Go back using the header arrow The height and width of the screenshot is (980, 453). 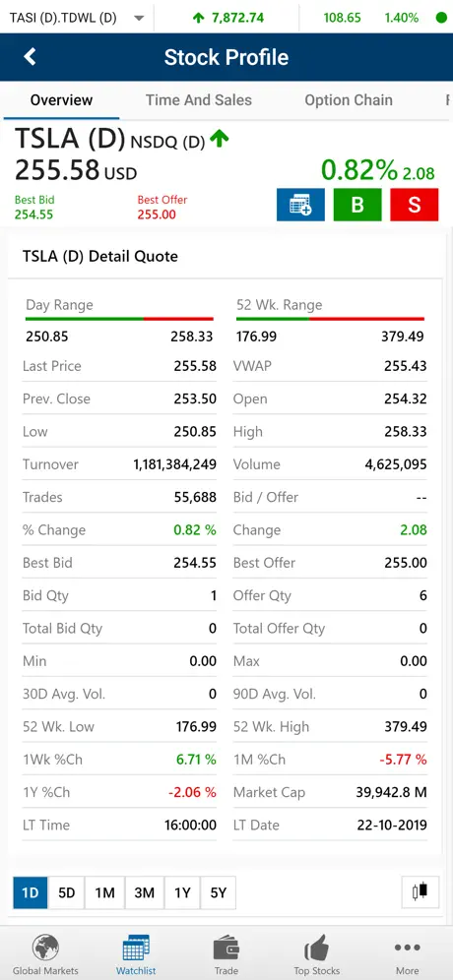coord(30,57)
